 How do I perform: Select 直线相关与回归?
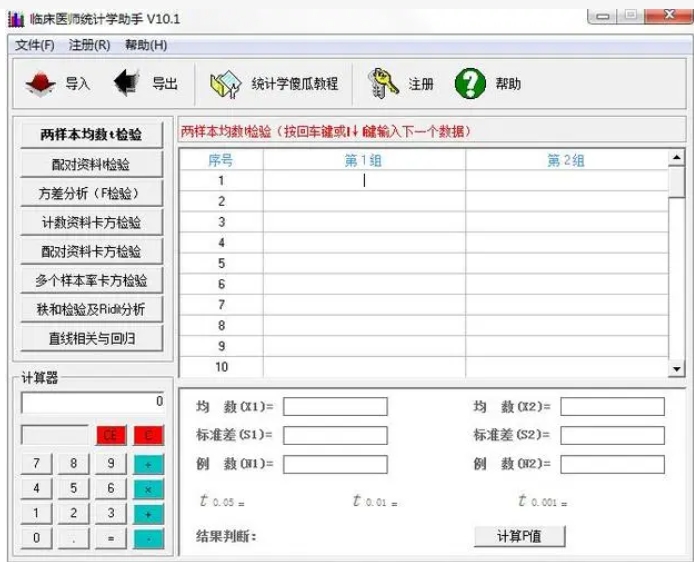point(91,339)
